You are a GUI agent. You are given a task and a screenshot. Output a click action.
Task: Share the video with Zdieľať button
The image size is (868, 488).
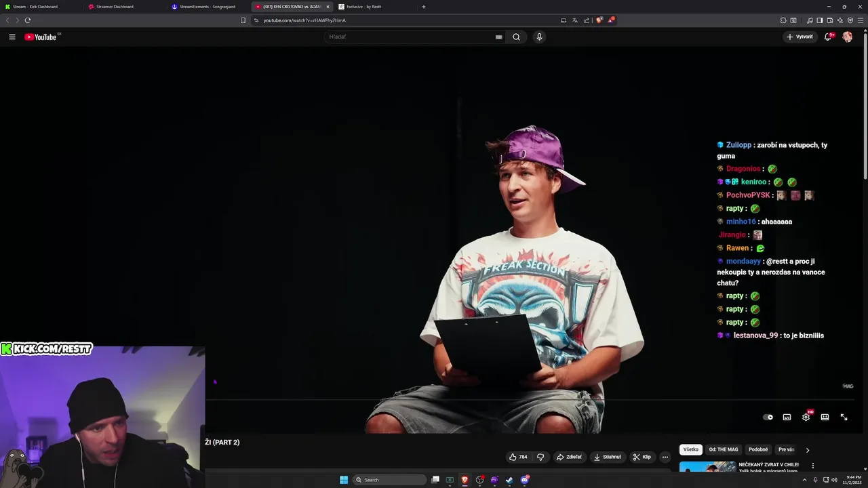point(569,457)
